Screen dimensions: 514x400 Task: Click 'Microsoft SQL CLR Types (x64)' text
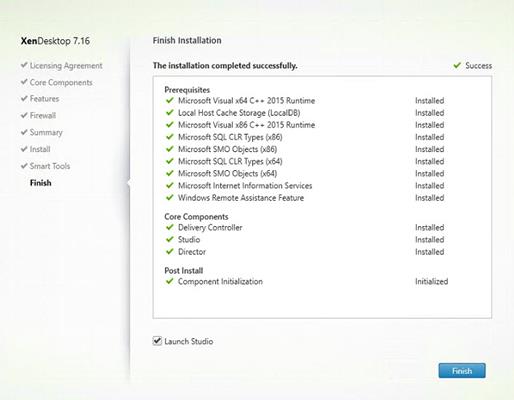(x=230, y=161)
